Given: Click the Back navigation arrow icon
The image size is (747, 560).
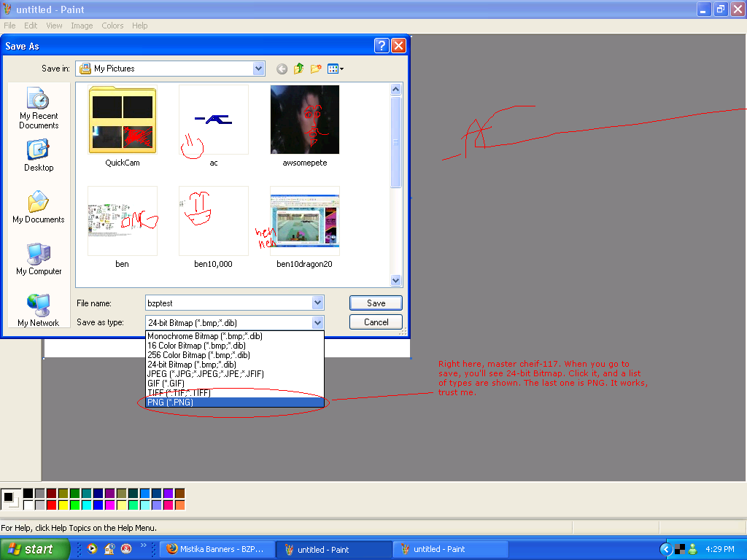Looking at the screenshot, I should point(282,68).
